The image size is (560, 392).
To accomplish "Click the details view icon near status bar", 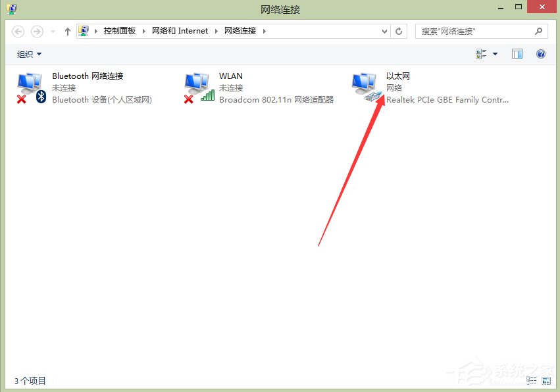I will 531,380.
